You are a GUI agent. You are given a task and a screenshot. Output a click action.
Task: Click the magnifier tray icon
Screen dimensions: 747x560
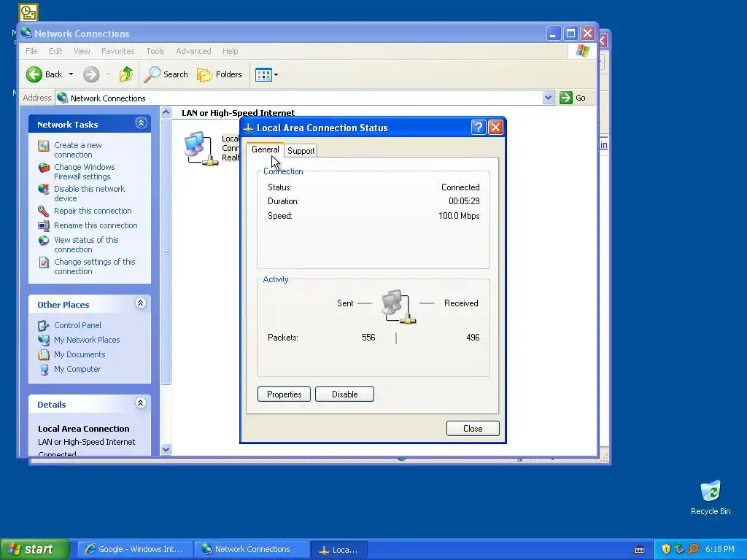tap(693, 549)
